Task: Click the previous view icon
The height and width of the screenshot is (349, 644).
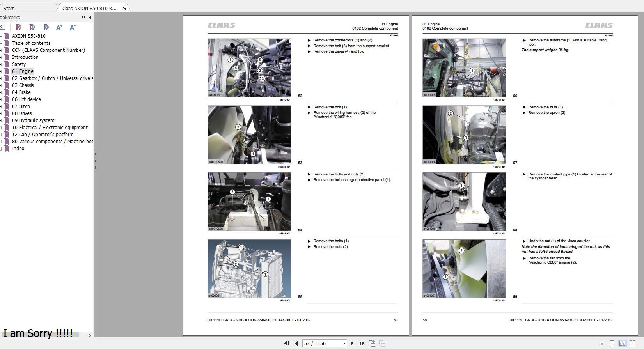Action: point(372,343)
